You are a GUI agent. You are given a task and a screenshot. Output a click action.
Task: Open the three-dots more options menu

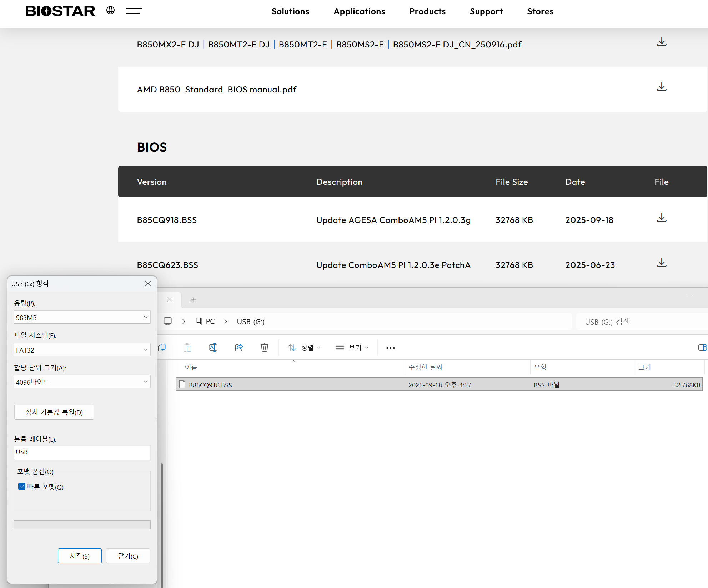pyautogui.click(x=390, y=348)
